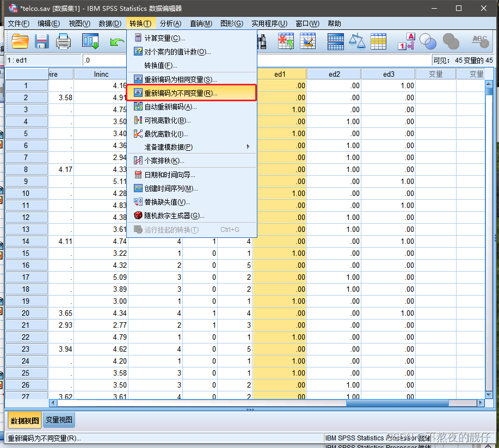The image size is (499, 448).
Task: Click the ire cell 4.17 in row 8
Action: (x=61, y=169)
